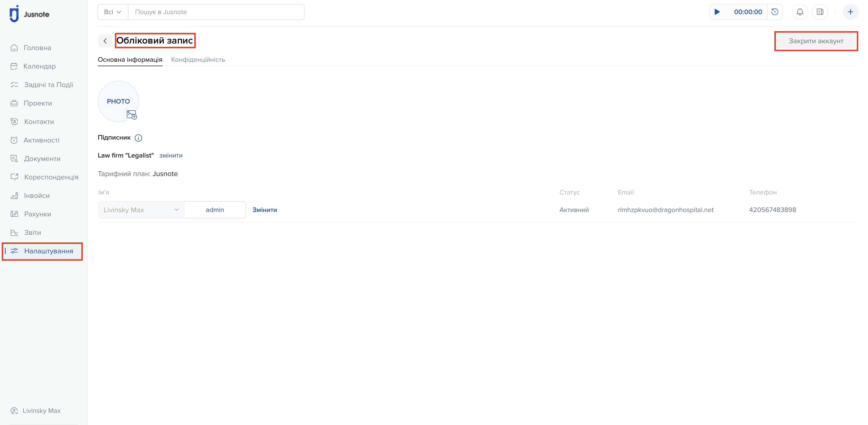The image size is (868, 425).
Task: Open notifications bell
Action: click(x=800, y=12)
